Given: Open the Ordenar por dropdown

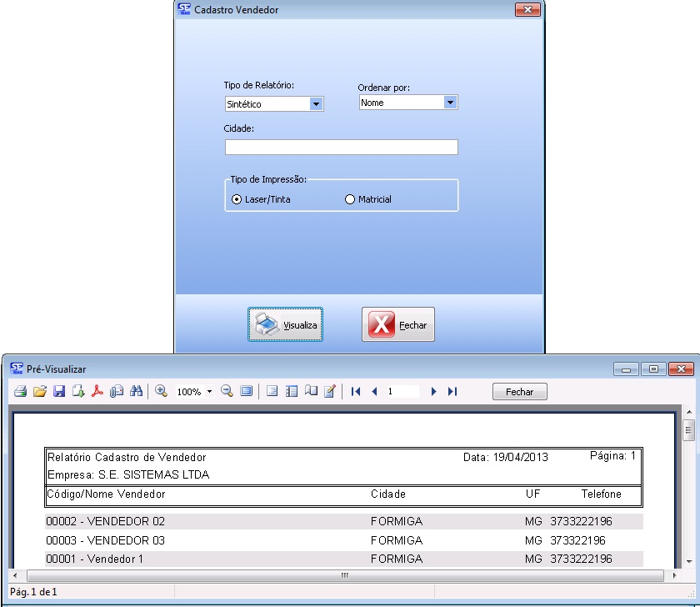Looking at the screenshot, I should (450, 103).
